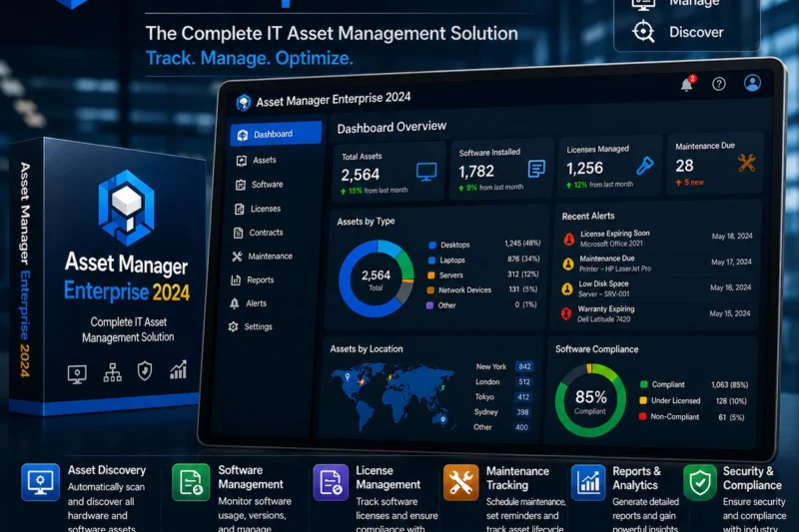Click the Non-Compliant red legend swatch

coord(642,416)
